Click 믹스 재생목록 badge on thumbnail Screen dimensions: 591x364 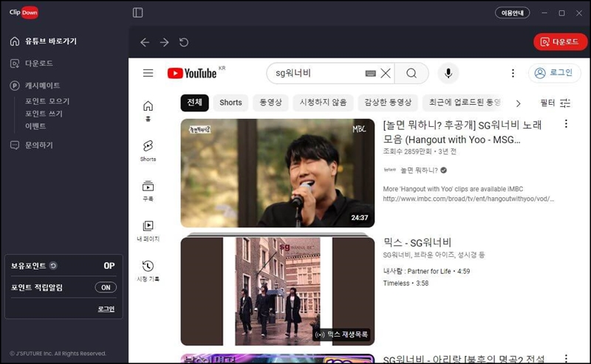[x=341, y=334]
